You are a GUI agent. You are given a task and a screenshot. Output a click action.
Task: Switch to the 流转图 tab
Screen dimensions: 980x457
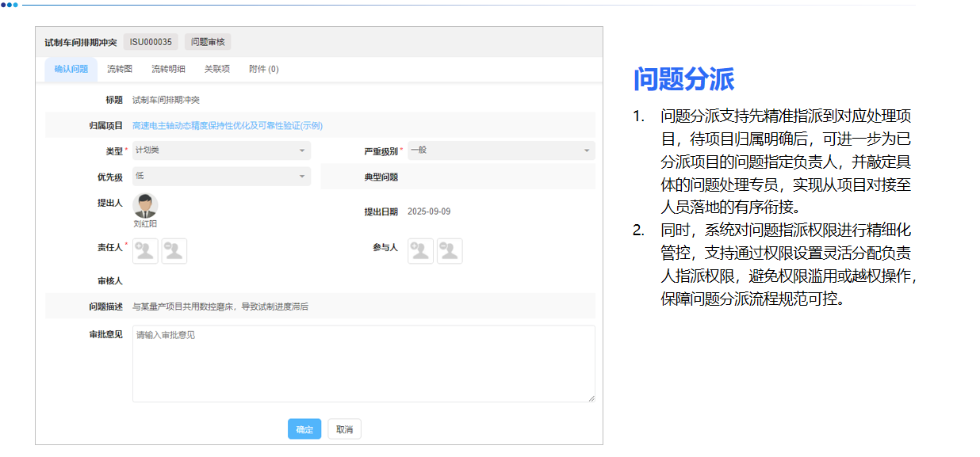pyautogui.click(x=120, y=69)
